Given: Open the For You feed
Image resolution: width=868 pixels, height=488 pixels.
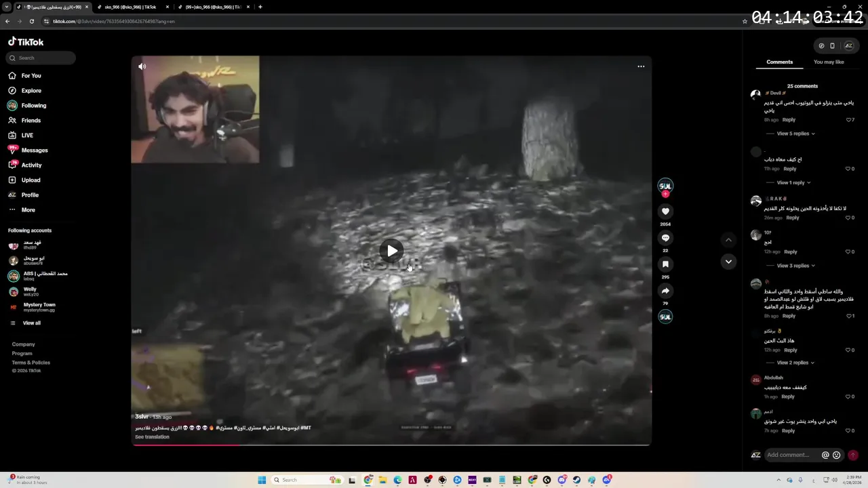Looking at the screenshot, I should tap(31, 75).
